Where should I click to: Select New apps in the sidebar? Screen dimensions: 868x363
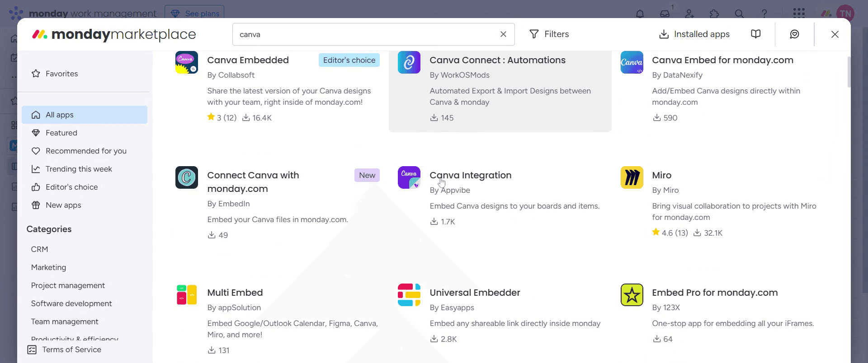(85, 205)
